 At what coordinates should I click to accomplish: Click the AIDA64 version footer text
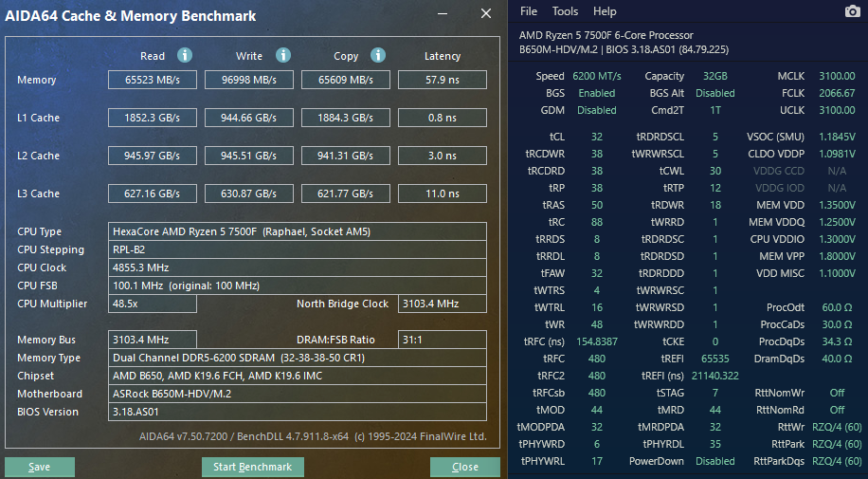[x=313, y=436]
